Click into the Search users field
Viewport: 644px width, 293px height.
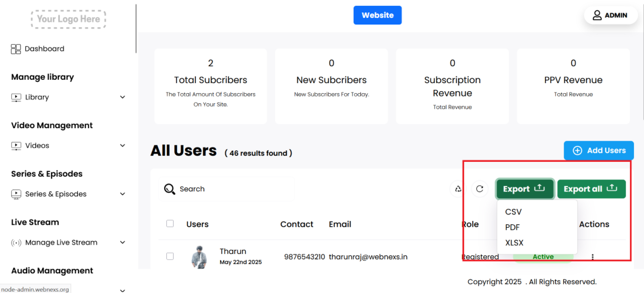click(231, 189)
